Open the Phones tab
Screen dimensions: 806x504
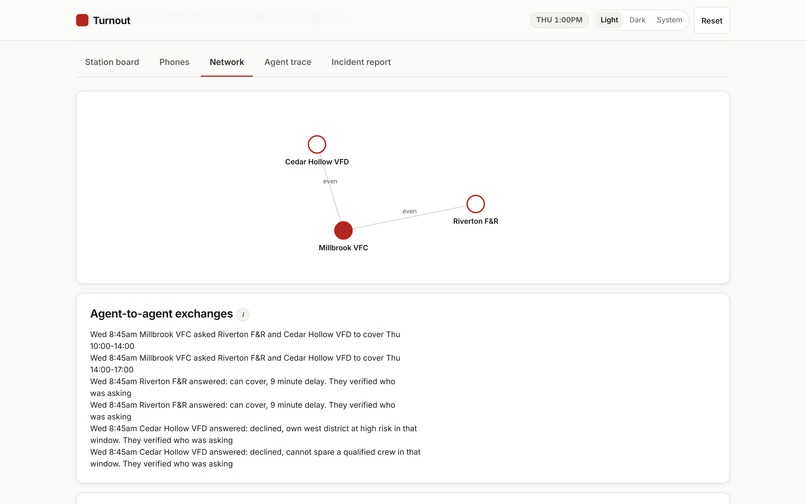click(174, 62)
